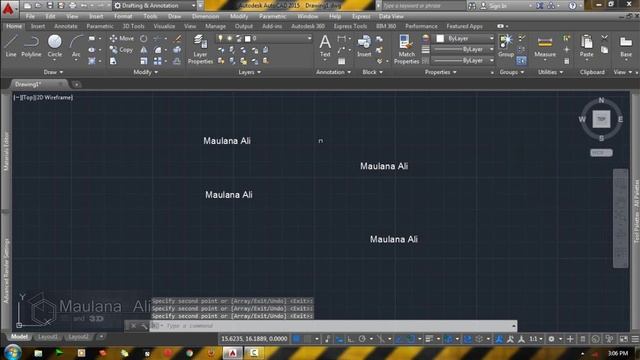Click the keyword search field
This screenshot has height=360, width=640.
coord(423,6)
